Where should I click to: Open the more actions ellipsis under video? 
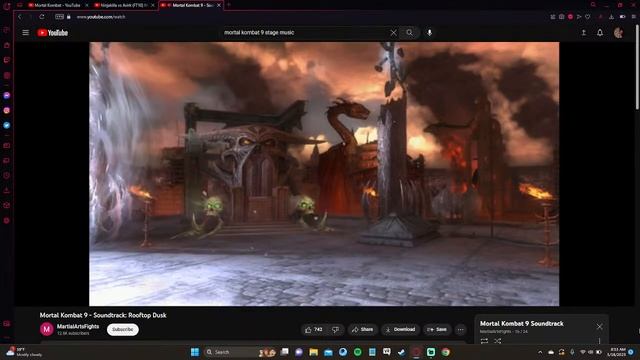click(460, 329)
